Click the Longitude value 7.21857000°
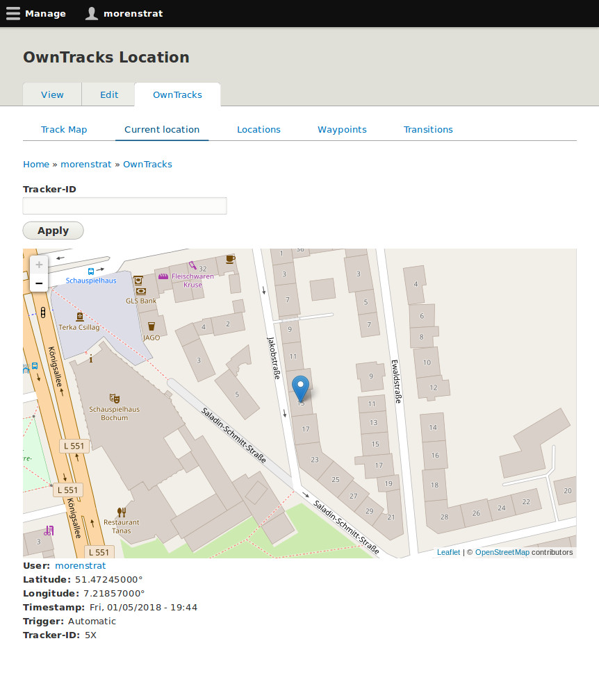This screenshot has height=700, width=599. (x=115, y=593)
